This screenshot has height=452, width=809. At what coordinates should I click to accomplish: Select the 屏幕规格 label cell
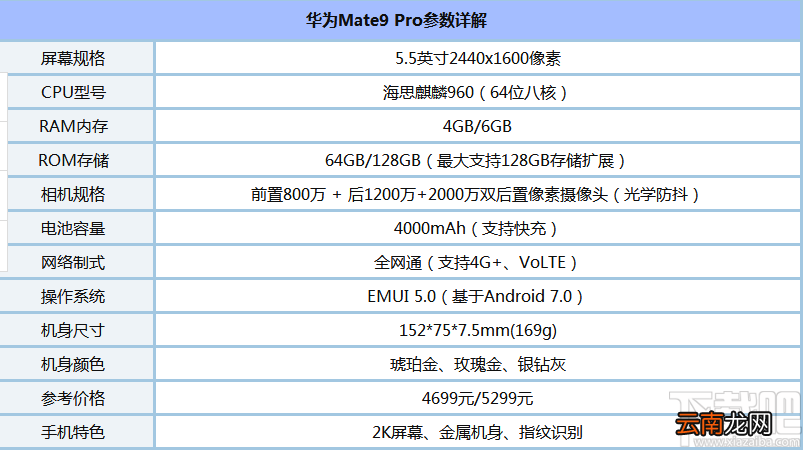(76, 58)
